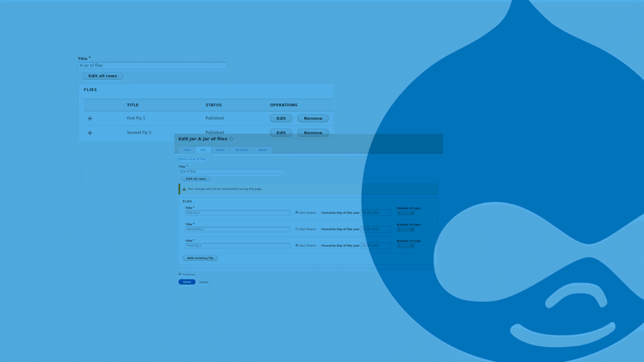Switch to the Edit tab
This screenshot has width=644, height=362.
click(203, 150)
